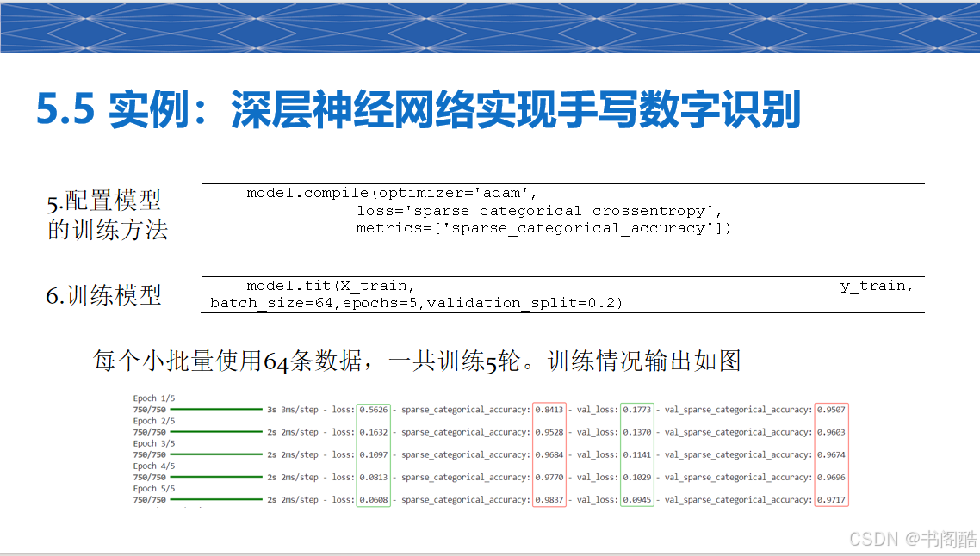This screenshot has height=556, width=980.
Task: Select the heading '5.配置模型的训练方法'
Action: pyautogui.click(x=108, y=215)
